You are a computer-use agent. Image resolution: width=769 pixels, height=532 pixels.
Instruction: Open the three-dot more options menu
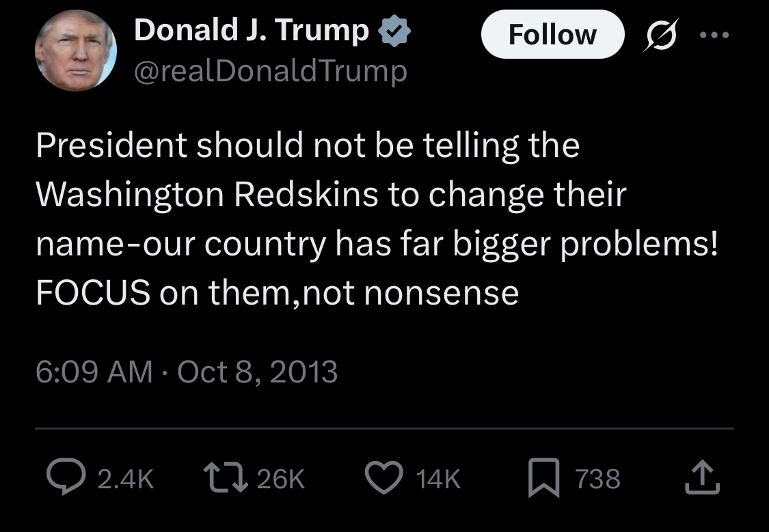714,35
